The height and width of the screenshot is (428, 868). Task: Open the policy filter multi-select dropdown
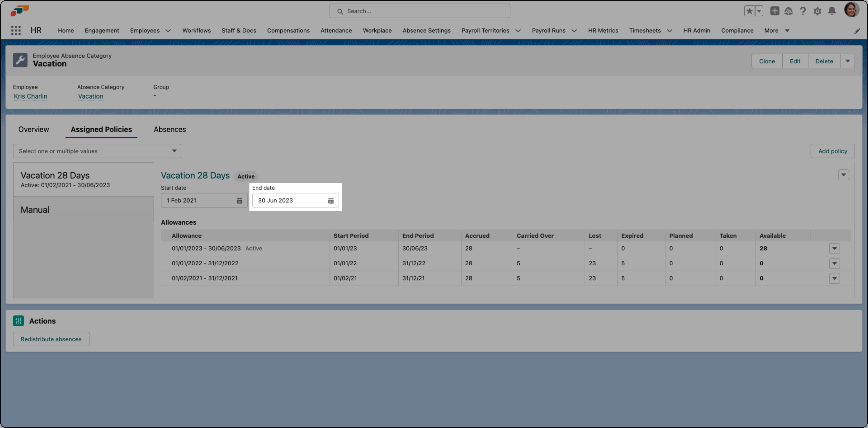97,151
